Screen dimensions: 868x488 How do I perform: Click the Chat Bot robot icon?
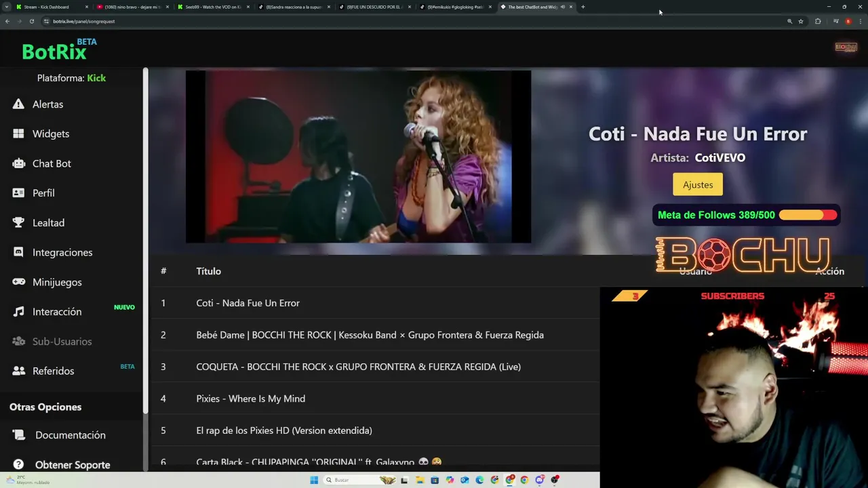(x=18, y=163)
